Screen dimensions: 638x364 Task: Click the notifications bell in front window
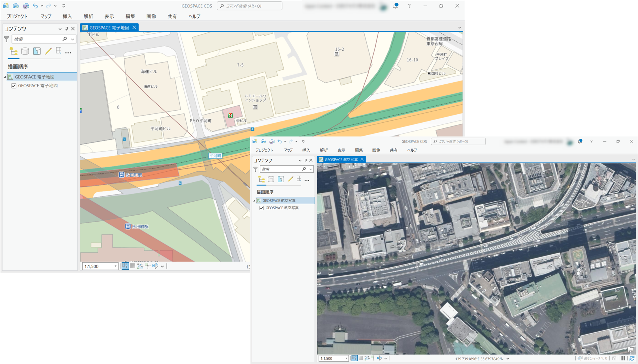pos(580,141)
